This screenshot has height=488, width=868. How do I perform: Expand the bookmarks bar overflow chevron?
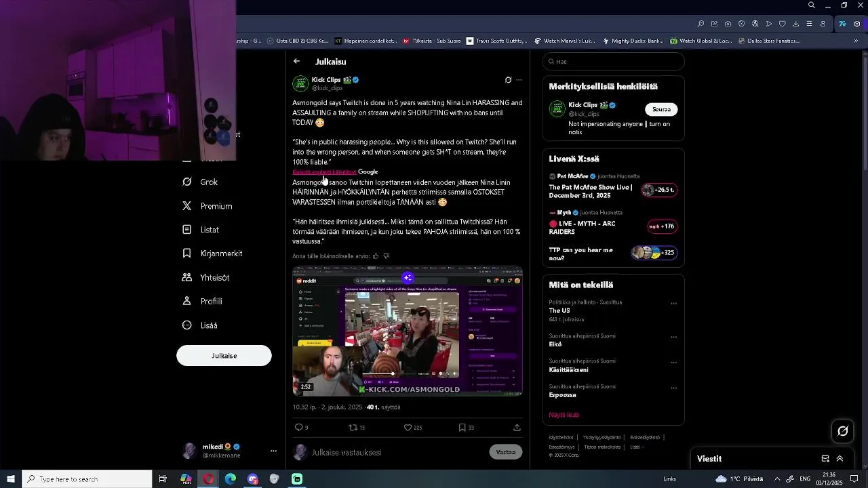[856, 41]
